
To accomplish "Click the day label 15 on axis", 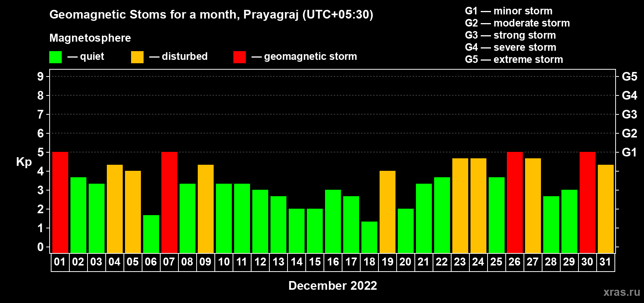I will point(315,262).
